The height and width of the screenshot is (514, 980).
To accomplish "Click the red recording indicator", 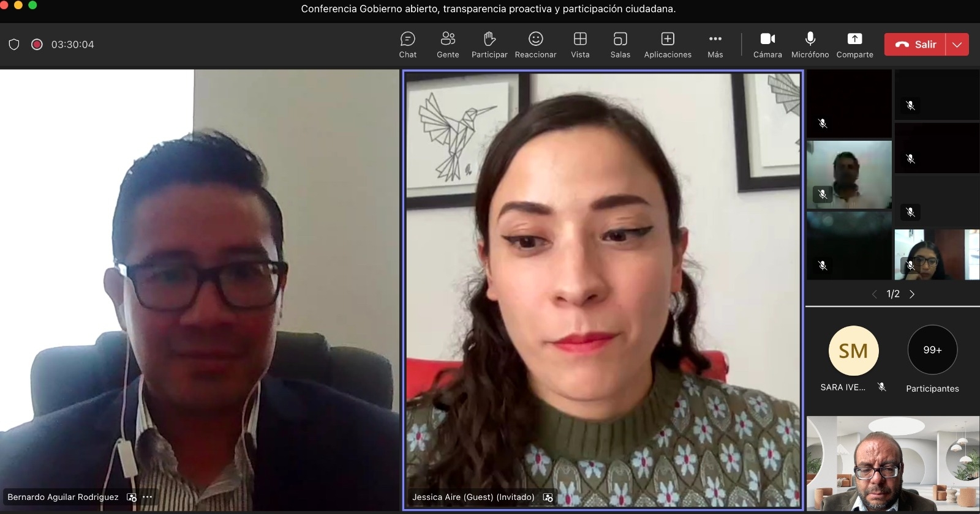I will tap(37, 45).
